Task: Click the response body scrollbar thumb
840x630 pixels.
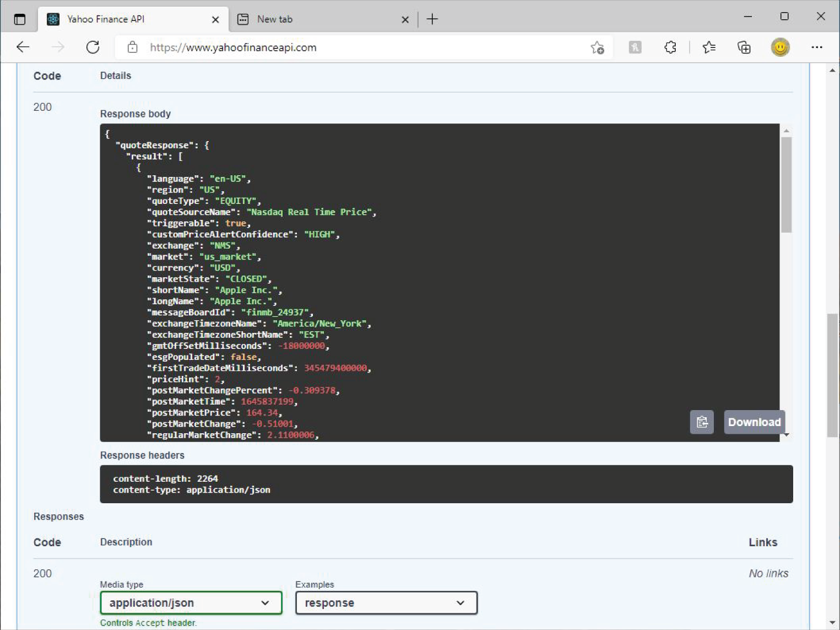Action: 786,185
